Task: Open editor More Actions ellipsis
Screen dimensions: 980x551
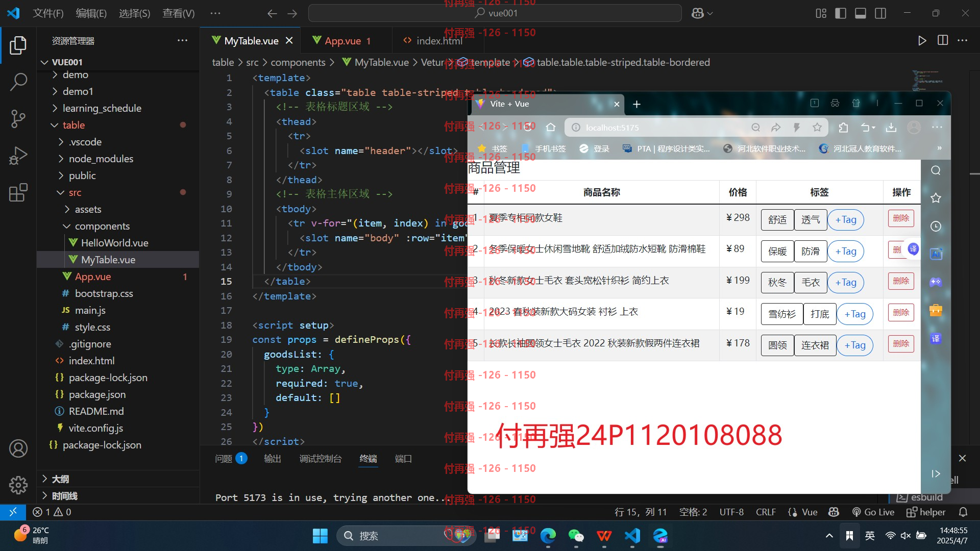Action: pos(963,40)
